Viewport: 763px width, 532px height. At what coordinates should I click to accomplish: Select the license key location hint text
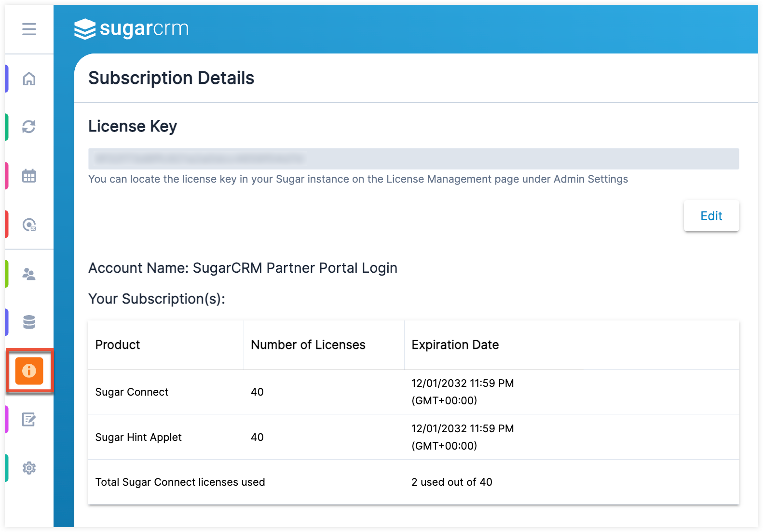[x=358, y=179]
